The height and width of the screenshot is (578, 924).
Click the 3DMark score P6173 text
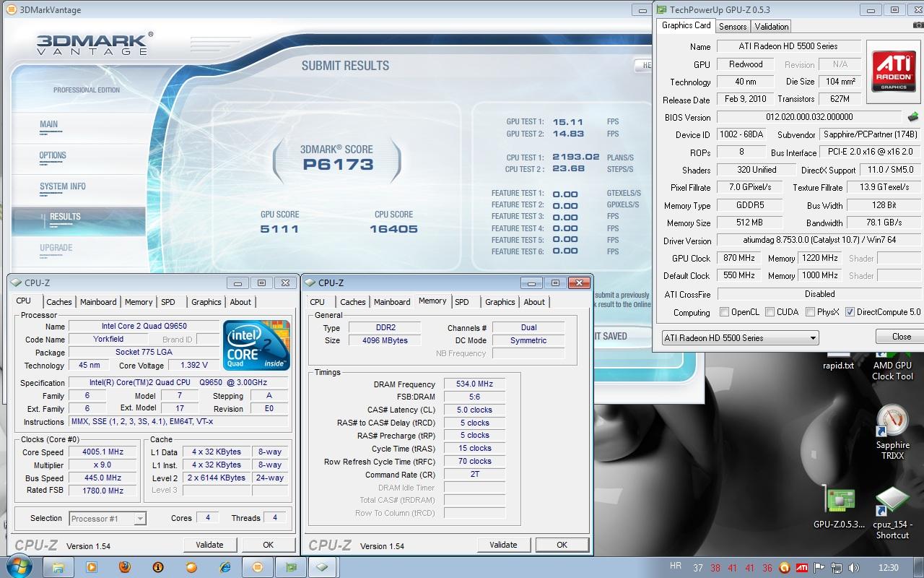click(x=338, y=165)
